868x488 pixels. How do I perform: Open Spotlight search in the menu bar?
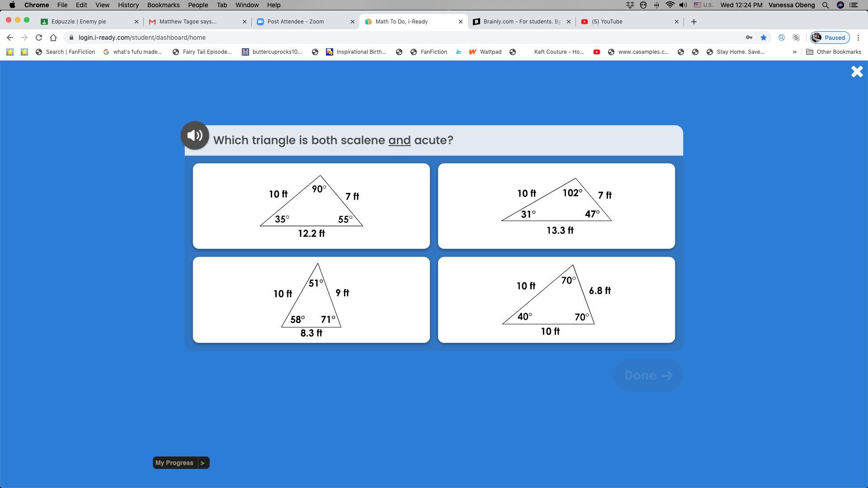pos(826,5)
